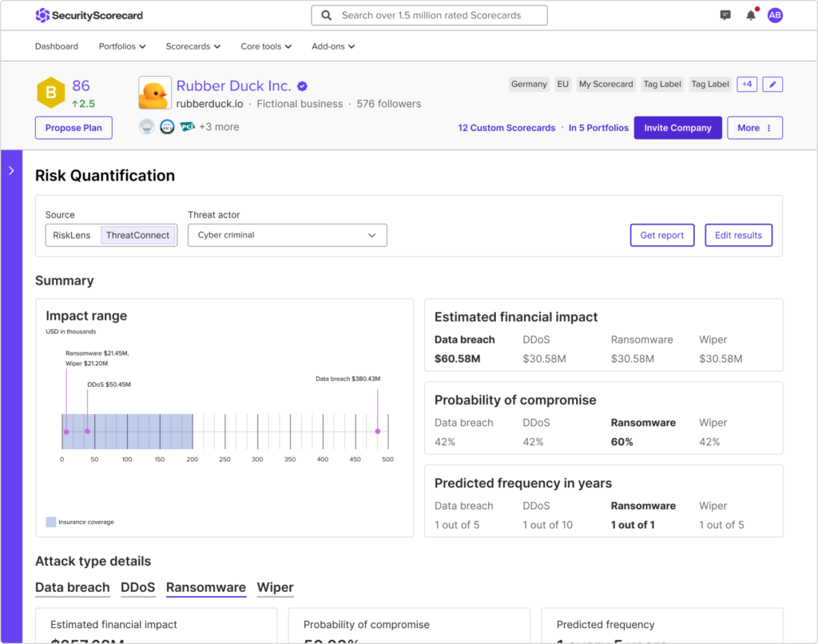The width and height of the screenshot is (818, 644).
Task: Click the rubber duck company logo
Action: pyautogui.click(x=153, y=93)
